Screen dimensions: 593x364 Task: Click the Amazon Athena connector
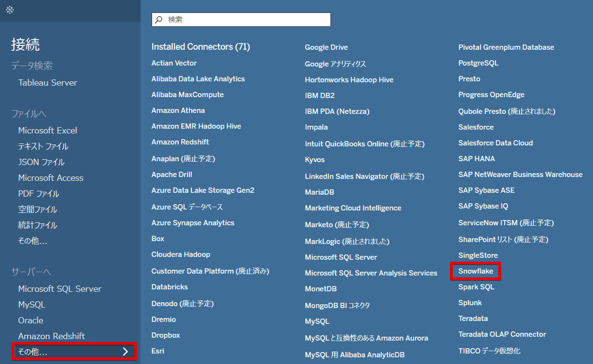pos(178,110)
